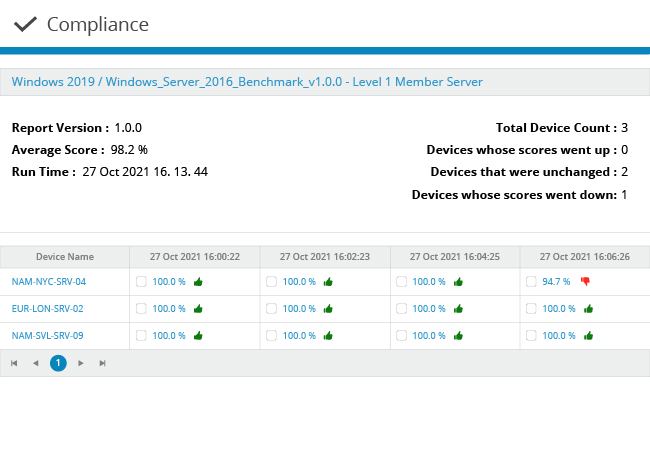650x457 pixels.
Task: Check NAM-NYC-SRV-04 box for 16:02:23 run
Action: 271,282
